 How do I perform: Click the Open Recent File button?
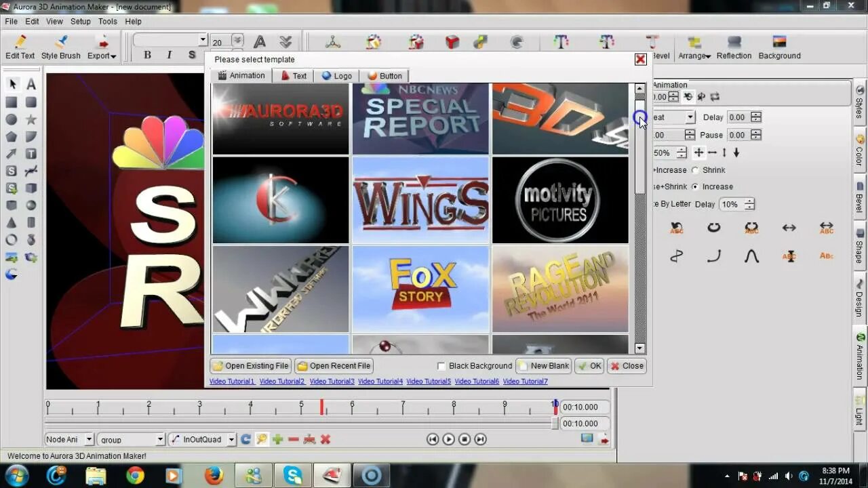pos(334,366)
